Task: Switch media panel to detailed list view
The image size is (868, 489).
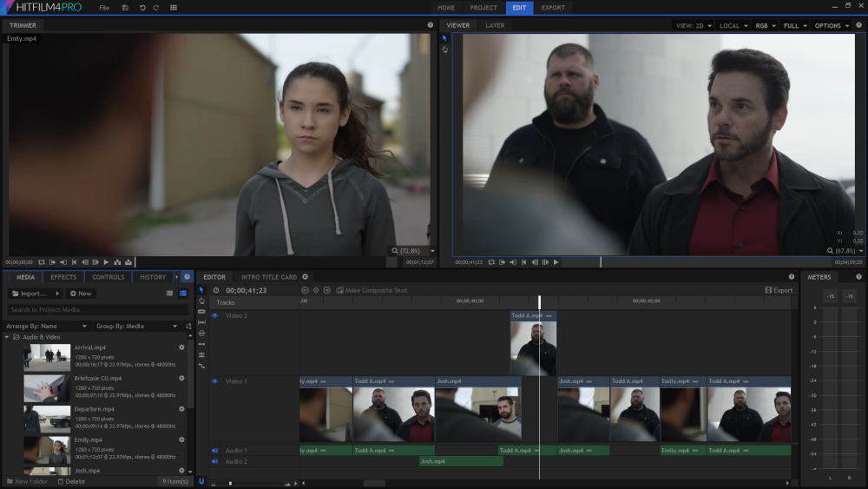Action: point(182,294)
